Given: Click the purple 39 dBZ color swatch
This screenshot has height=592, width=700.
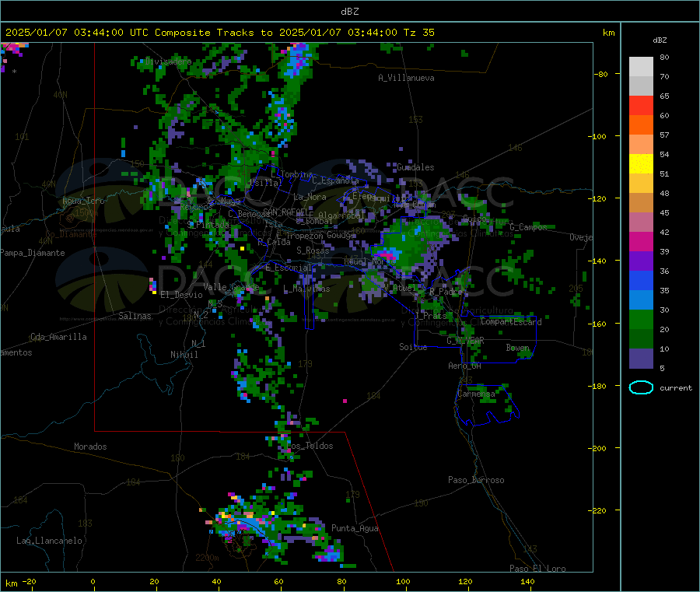Looking at the screenshot, I should tap(641, 261).
